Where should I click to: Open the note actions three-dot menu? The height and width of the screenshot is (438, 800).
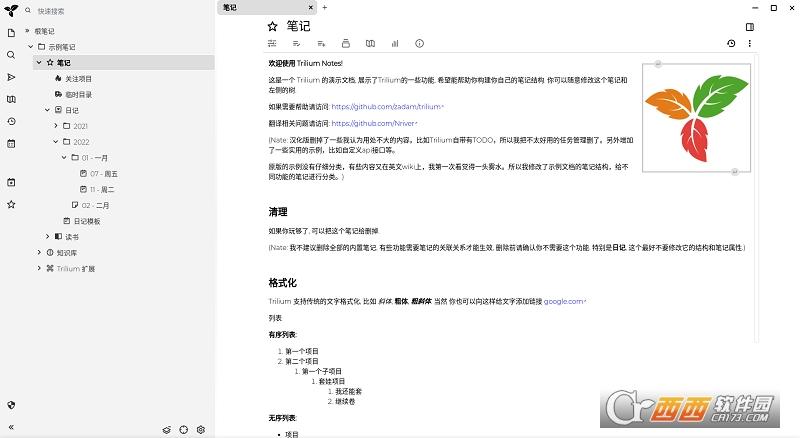pos(749,43)
